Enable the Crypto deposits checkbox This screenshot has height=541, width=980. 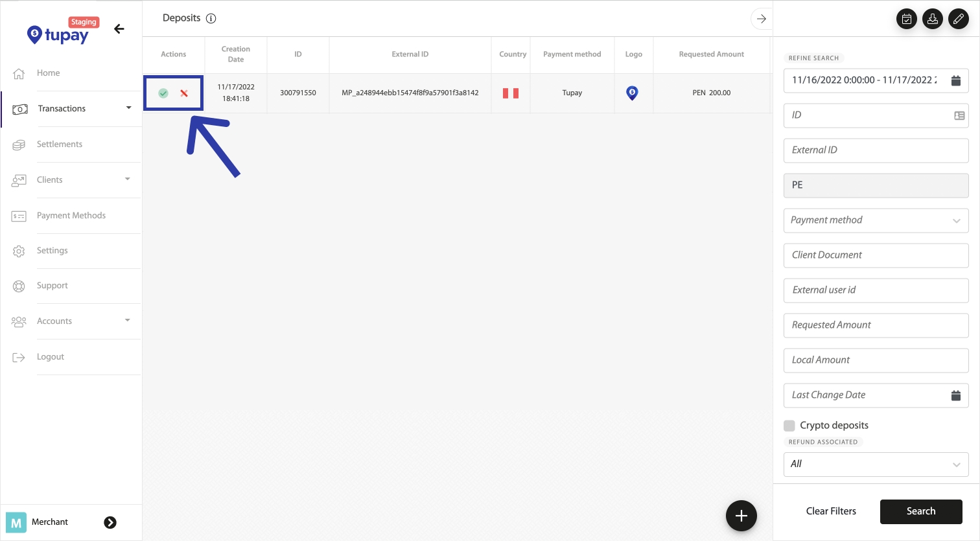(789, 426)
